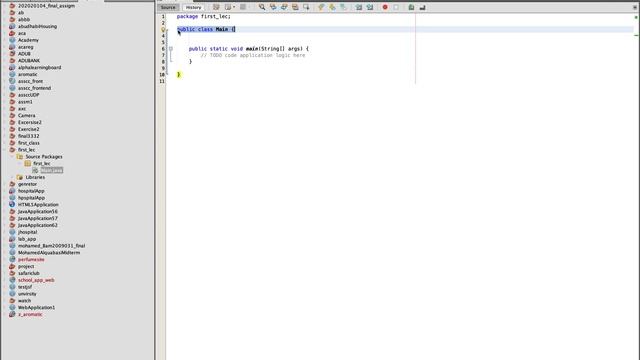This screenshot has width=640, height=360.
Task: Click the TODO comment on line 7
Action: tap(253, 55)
